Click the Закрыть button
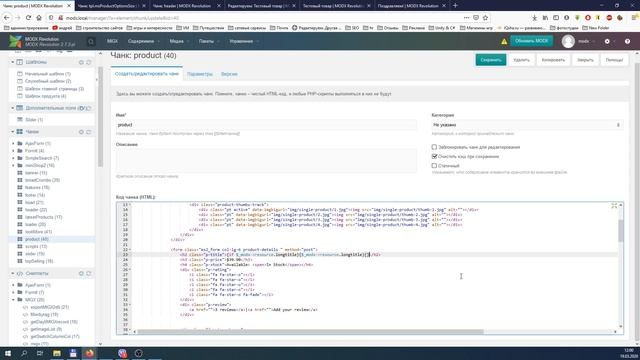The width and height of the screenshot is (640, 360). pos(585,60)
